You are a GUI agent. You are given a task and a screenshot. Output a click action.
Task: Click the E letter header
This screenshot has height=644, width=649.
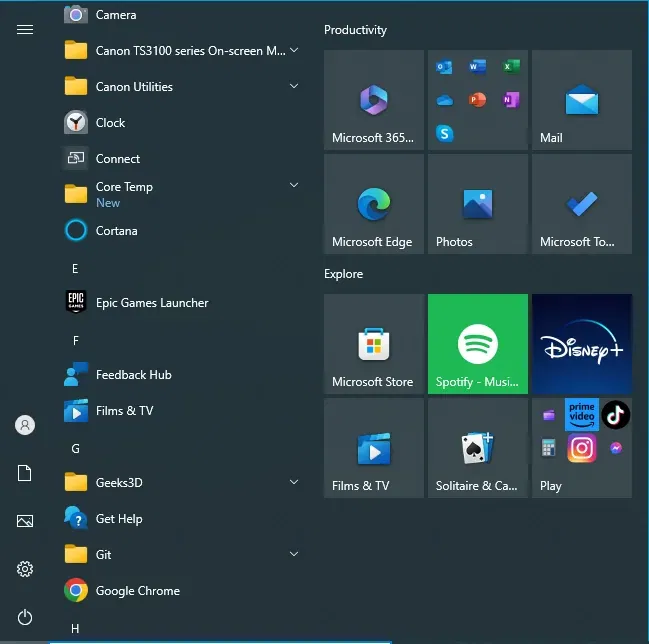click(x=75, y=269)
